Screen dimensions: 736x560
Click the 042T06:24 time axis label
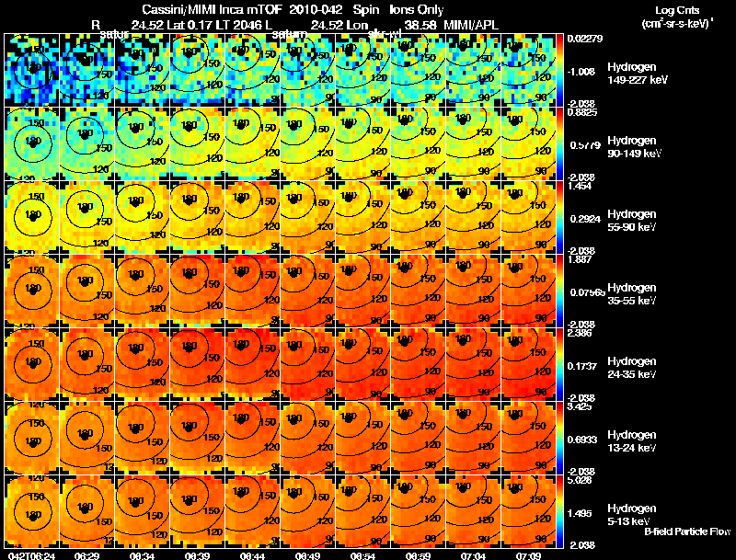[31, 555]
